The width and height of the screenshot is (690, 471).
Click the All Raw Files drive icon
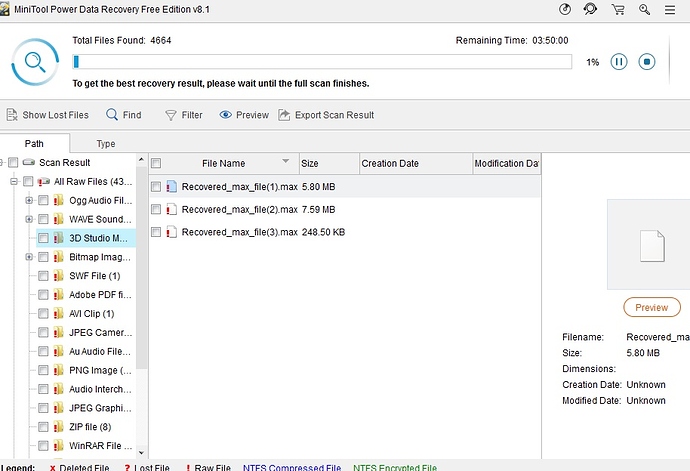[44, 181]
